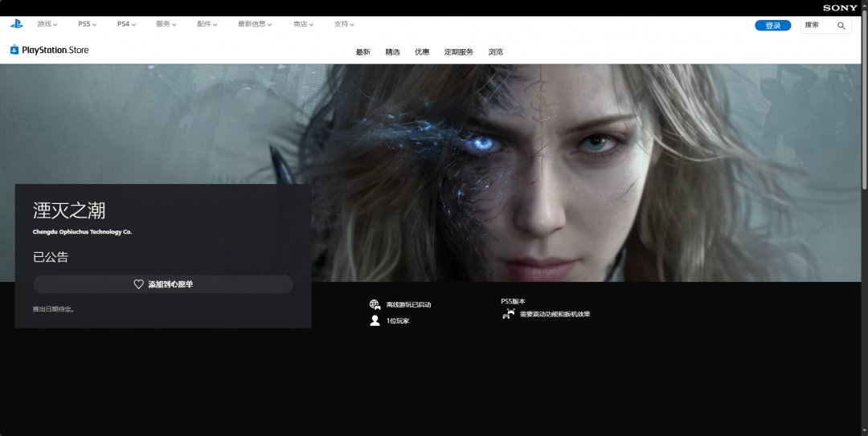Click the PlayStation Store bag icon
Image resolution: width=868 pixels, height=436 pixels.
[x=14, y=50]
